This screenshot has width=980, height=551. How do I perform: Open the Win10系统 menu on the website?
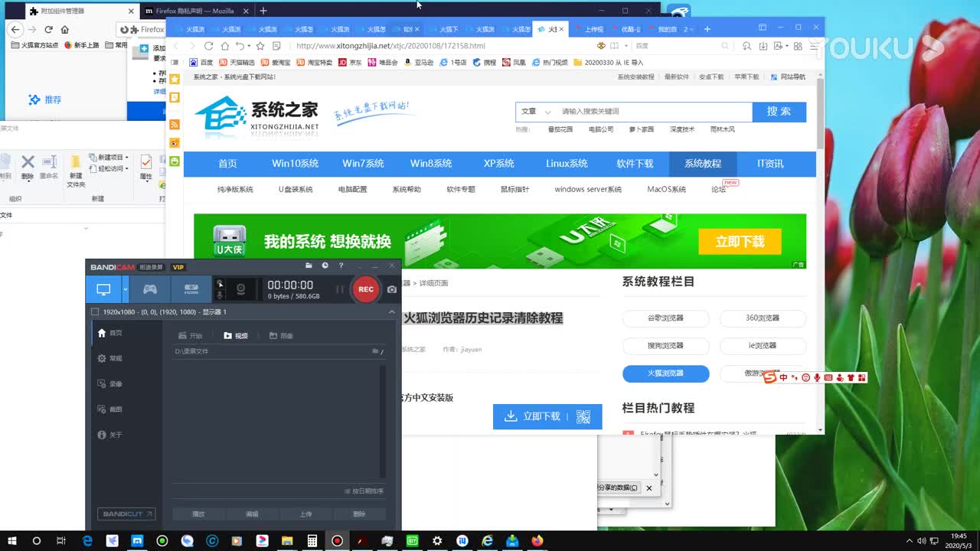(x=296, y=163)
